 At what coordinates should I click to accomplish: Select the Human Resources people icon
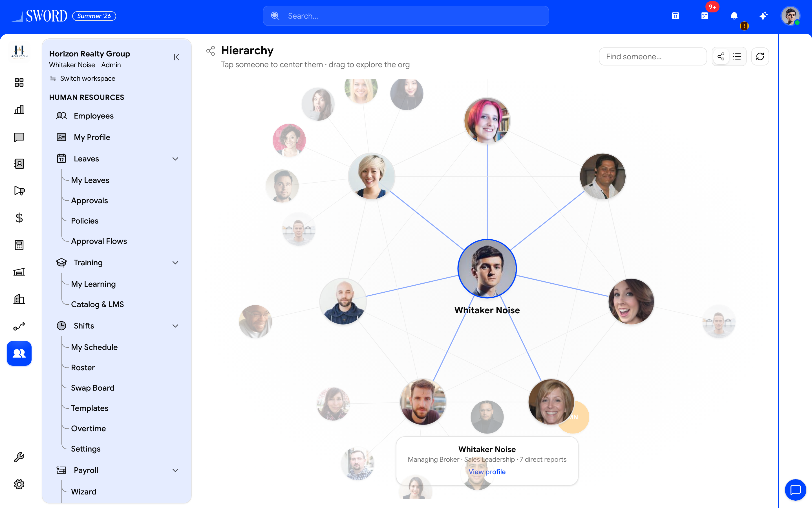pos(19,353)
